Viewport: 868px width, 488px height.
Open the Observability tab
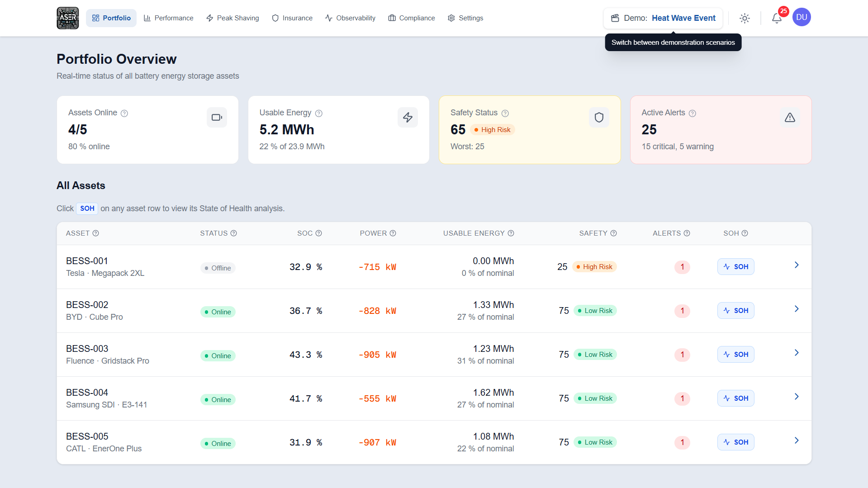350,18
